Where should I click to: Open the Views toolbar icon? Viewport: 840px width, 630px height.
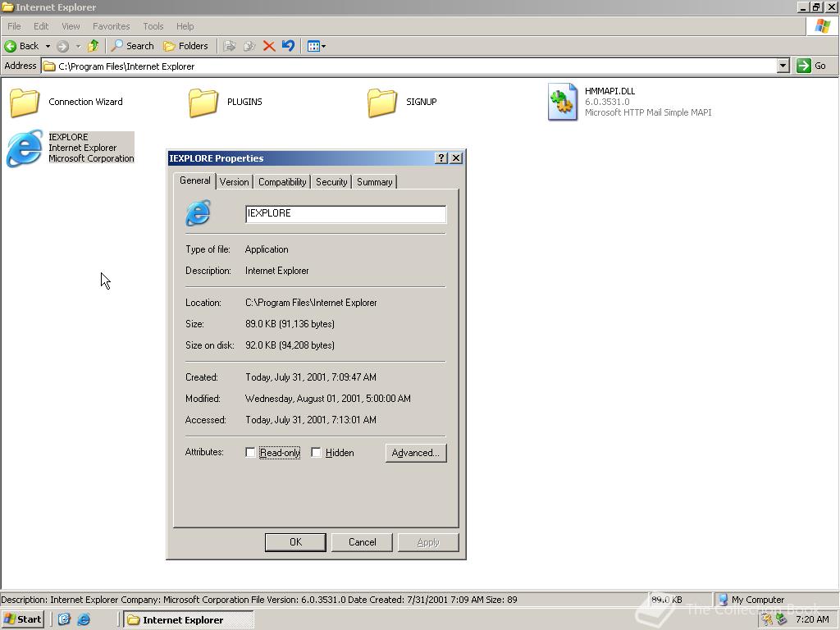click(x=313, y=46)
